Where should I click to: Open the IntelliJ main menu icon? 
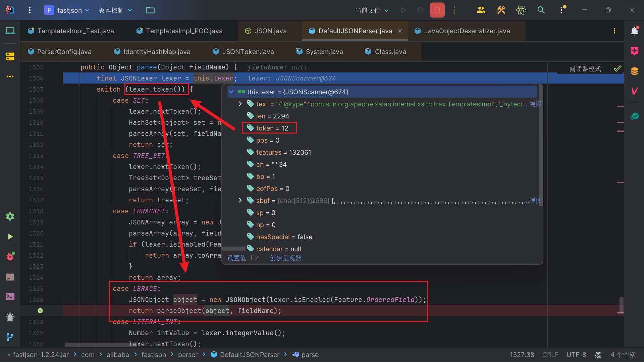(10, 10)
